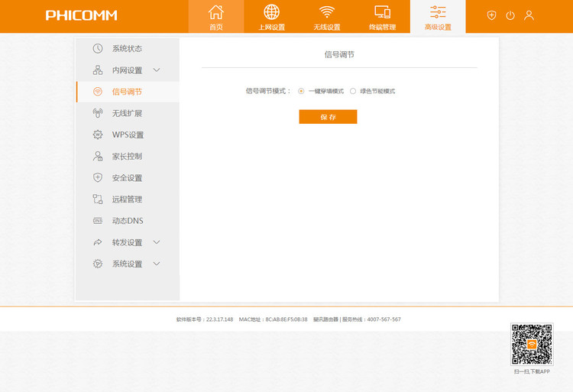Open 内网设置 in the sidebar

(128, 70)
